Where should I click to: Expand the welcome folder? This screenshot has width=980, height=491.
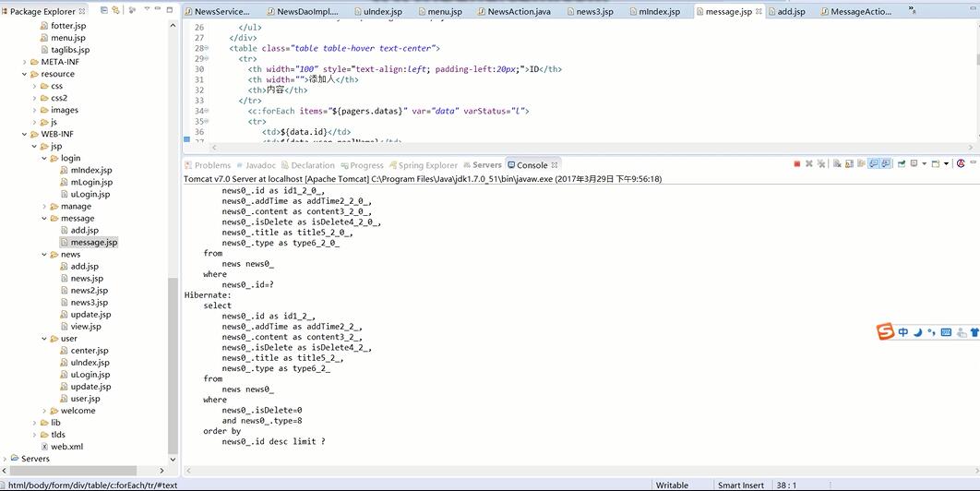point(44,411)
